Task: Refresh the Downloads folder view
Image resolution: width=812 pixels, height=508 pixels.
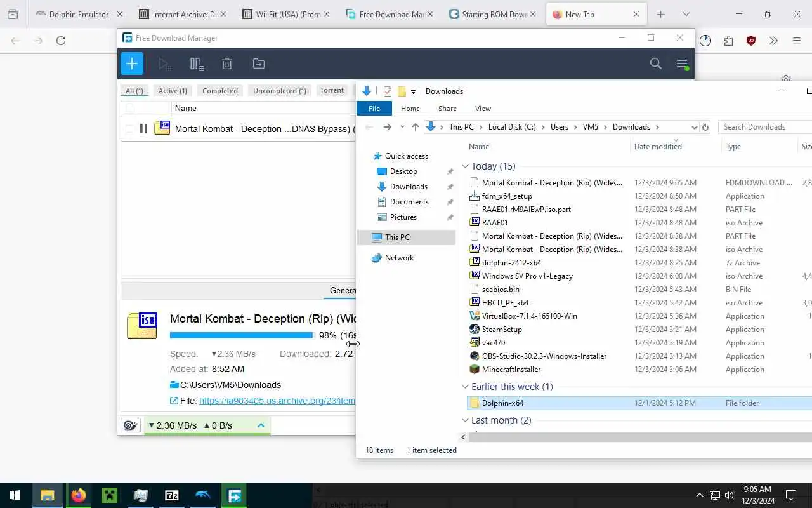Action: pyautogui.click(x=705, y=127)
